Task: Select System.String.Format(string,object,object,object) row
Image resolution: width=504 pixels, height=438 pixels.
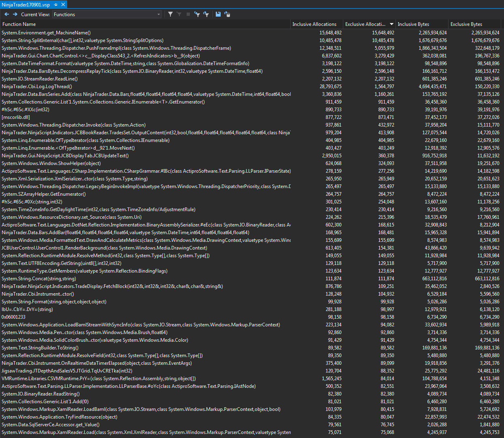Action: click(251, 302)
